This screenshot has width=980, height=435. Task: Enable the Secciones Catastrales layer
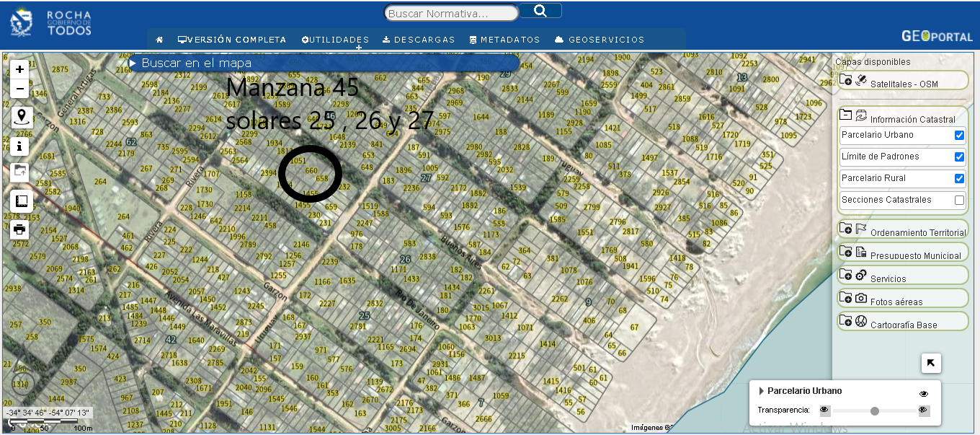pos(959,200)
